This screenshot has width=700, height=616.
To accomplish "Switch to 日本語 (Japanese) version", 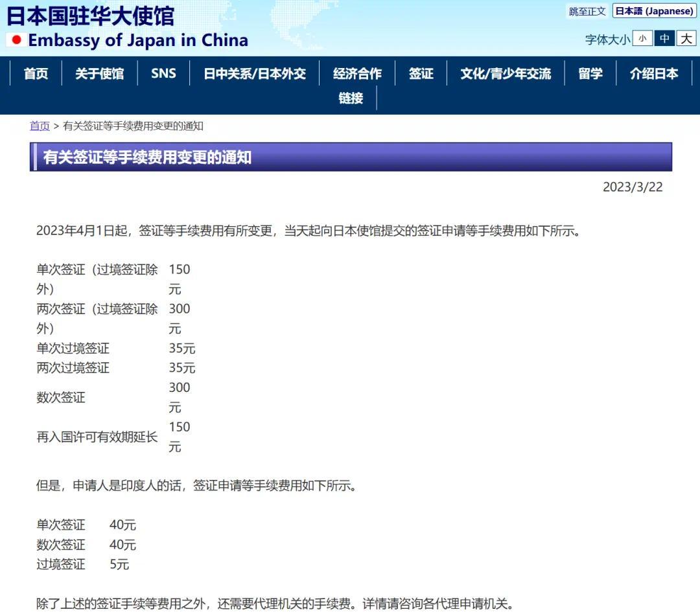I will point(654,11).
